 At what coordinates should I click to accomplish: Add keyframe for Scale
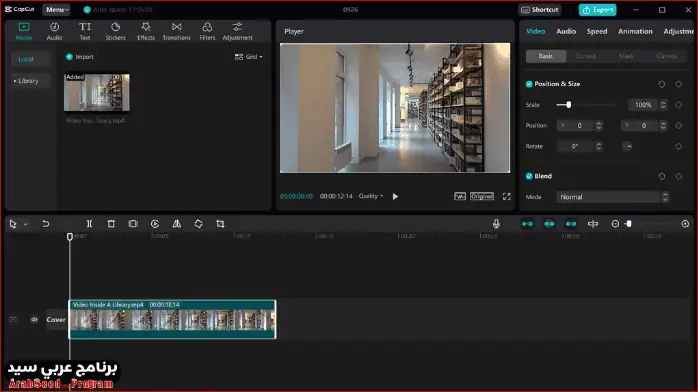678,105
